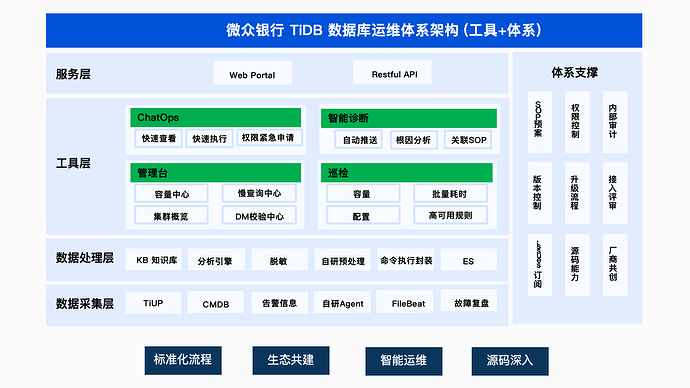Click the 自研预处理 box
The height and width of the screenshot is (388, 690).
point(342,260)
